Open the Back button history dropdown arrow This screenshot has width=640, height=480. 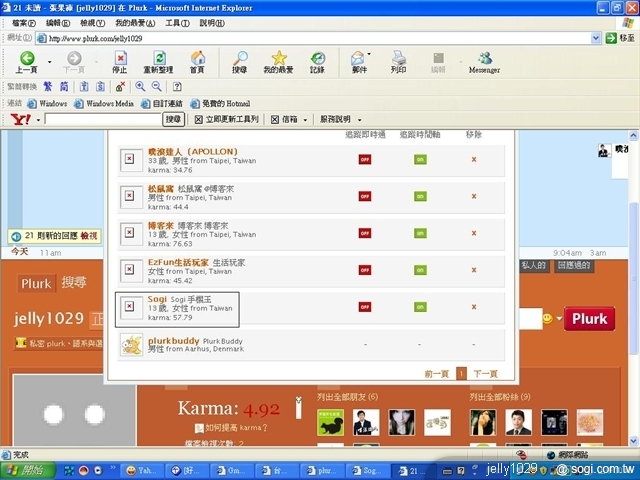coord(50,62)
